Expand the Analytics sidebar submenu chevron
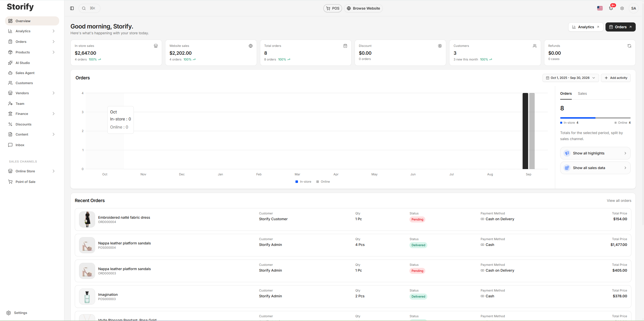Image resolution: width=644 pixels, height=321 pixels. coord(54,31)
